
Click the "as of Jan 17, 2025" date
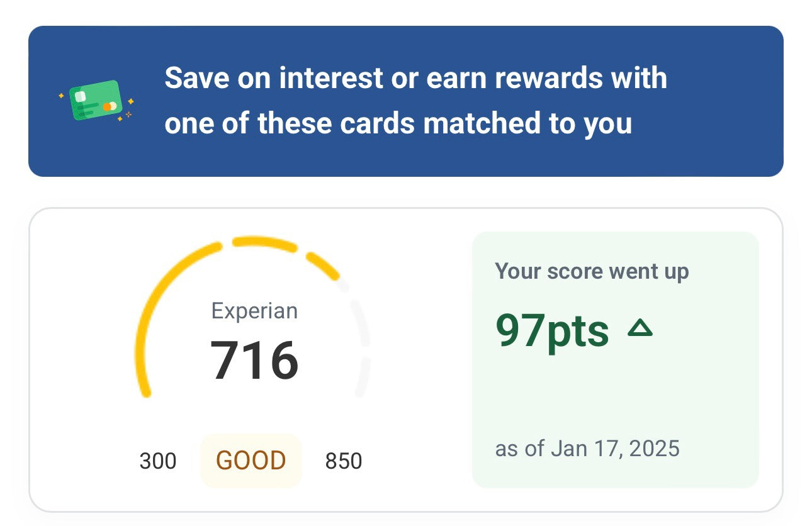587,449
